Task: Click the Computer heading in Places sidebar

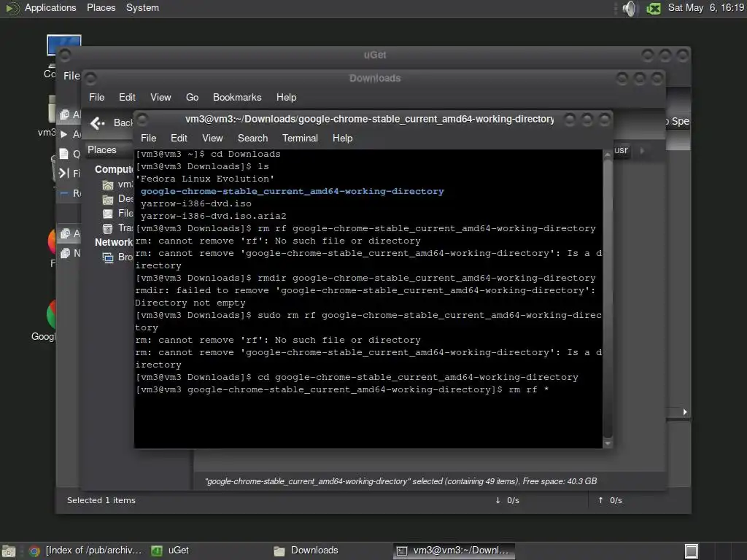Action: [114, 169]
